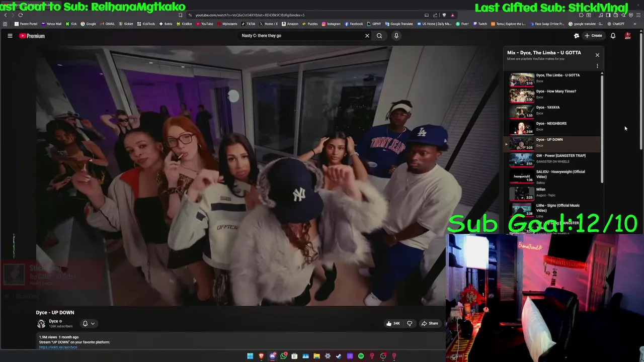The image size is (644, 362).
Task: Play Dyce - NEIGHBORS from the mix
Action: pos(553,128)
